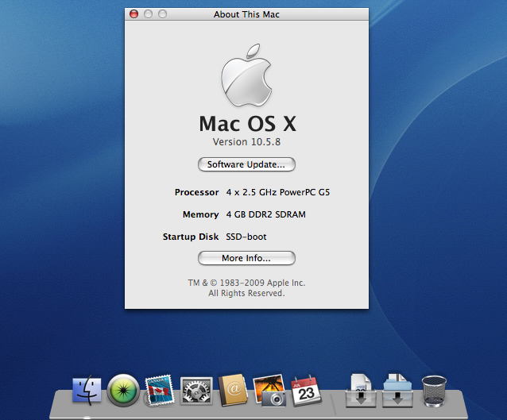Click the Version 10.5.8 text
The image size is (507, 420).
(x=246, y=142)
